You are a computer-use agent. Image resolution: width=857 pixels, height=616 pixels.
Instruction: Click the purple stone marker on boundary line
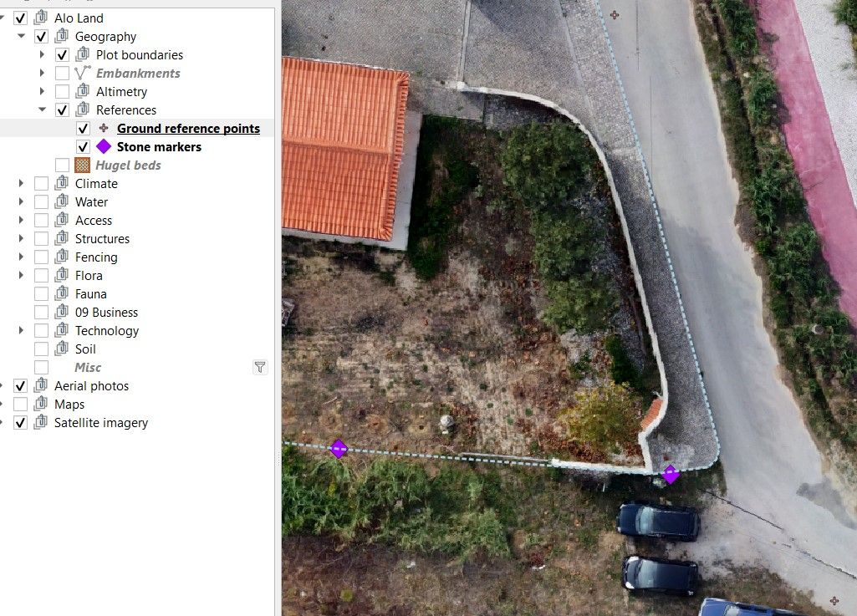click(339, 449)
